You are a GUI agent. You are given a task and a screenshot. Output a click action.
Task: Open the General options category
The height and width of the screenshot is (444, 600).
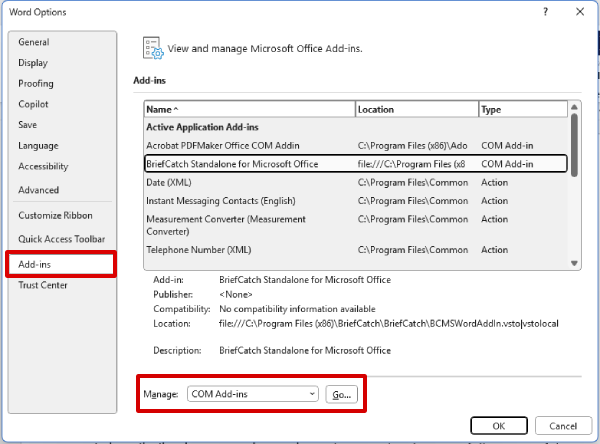[34, 42]
